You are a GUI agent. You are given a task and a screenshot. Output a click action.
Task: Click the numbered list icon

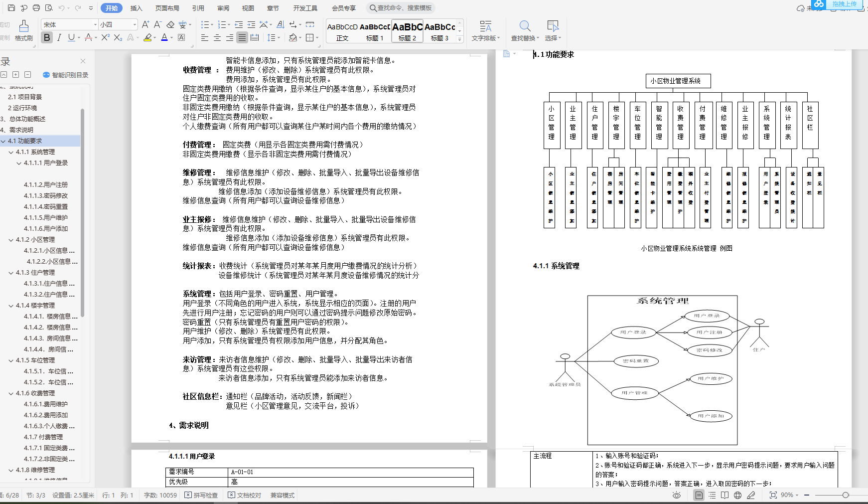(222, 24)
